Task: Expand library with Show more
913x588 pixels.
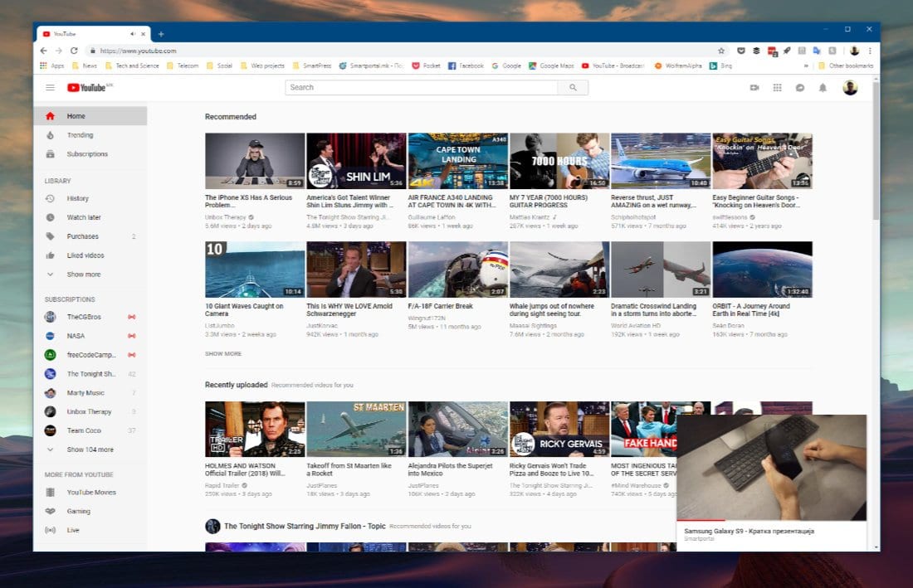Action: [x=90, y=275]
